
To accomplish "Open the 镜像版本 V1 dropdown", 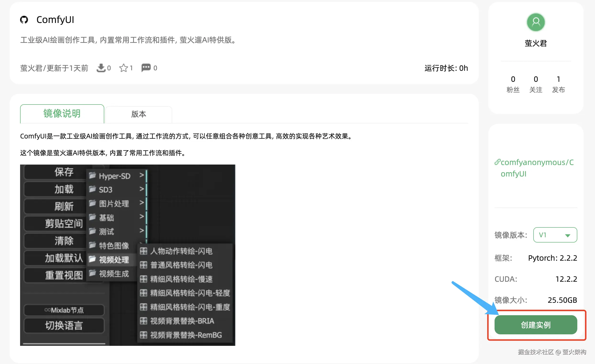I will [x=555, y=235].
